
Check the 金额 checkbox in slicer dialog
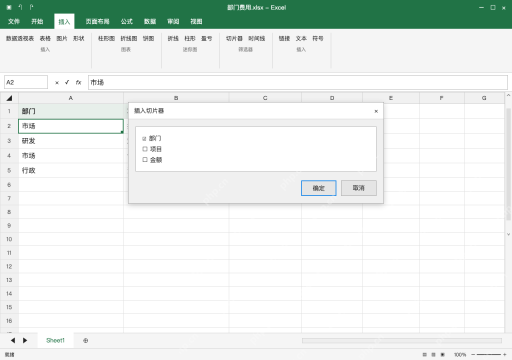point(145,160)
